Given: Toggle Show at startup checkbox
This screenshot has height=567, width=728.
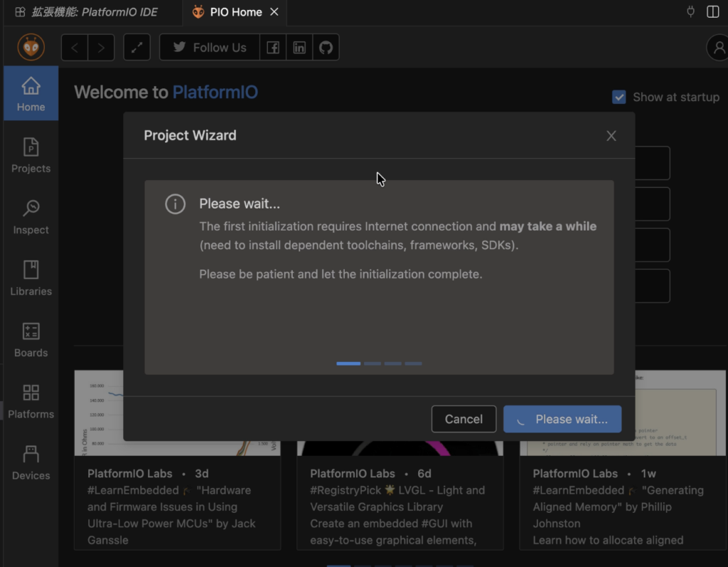Looking at the screenshot, I should (619, 97).
